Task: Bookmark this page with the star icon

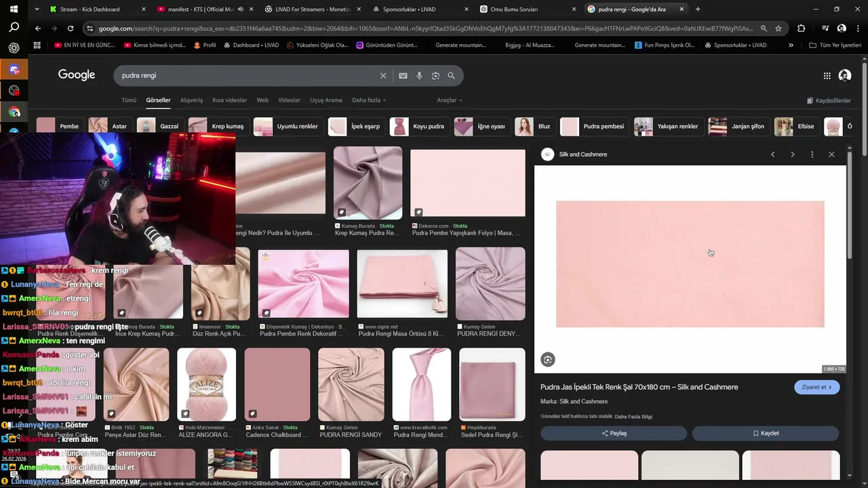Action: point(778,28)
